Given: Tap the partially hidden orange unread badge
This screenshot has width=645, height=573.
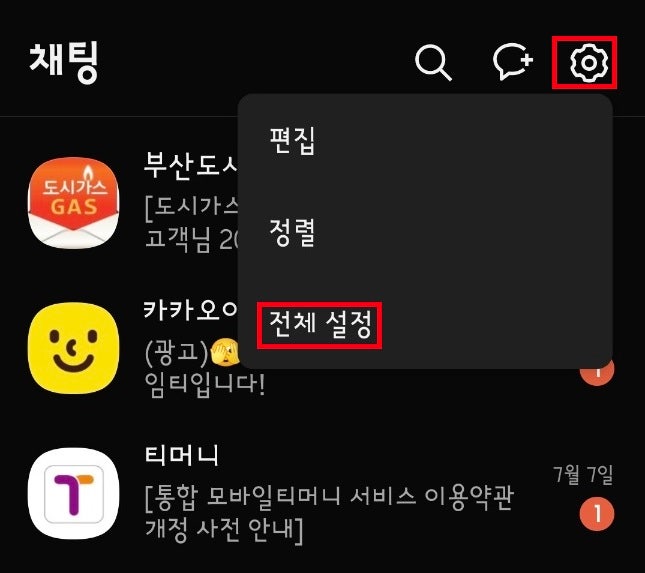Looking at the screenshot, I should click(597, 373).
